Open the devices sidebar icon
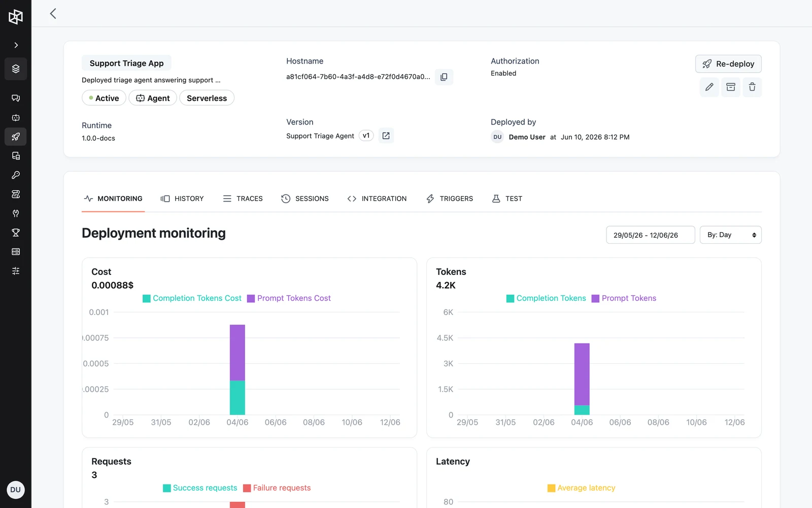The height and width of the screenshot is (508, 812). [x=16, y=156]
